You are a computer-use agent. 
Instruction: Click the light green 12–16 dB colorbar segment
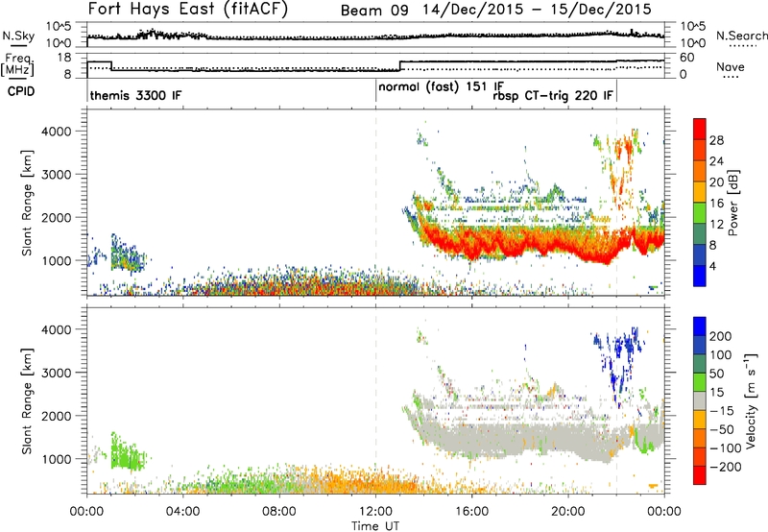(700, 213)
